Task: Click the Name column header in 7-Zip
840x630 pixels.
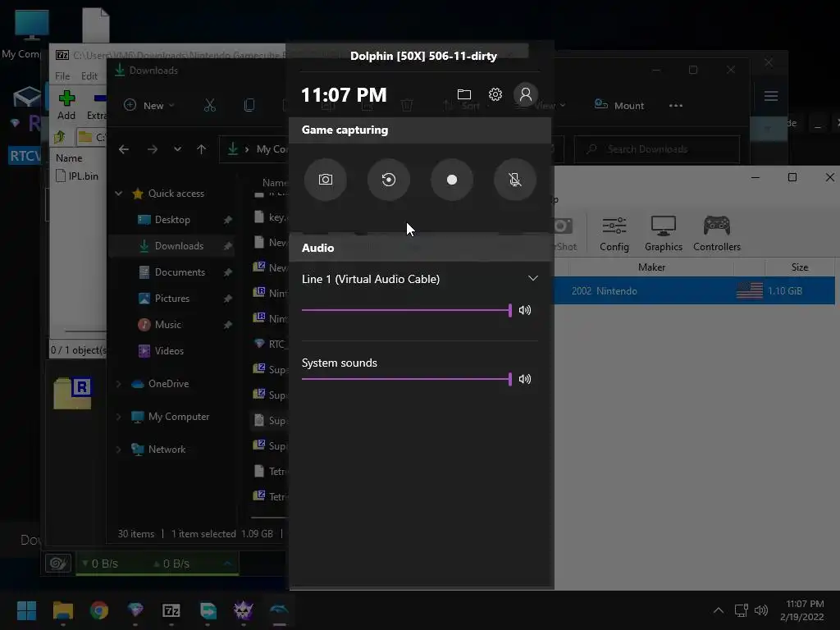Action: click(69, 158)
